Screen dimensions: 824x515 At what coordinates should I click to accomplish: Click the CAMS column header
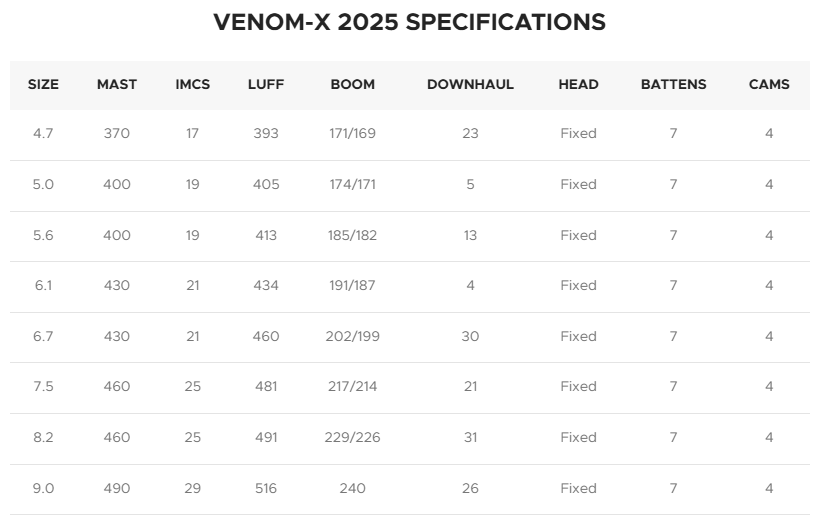coord(769,85)
